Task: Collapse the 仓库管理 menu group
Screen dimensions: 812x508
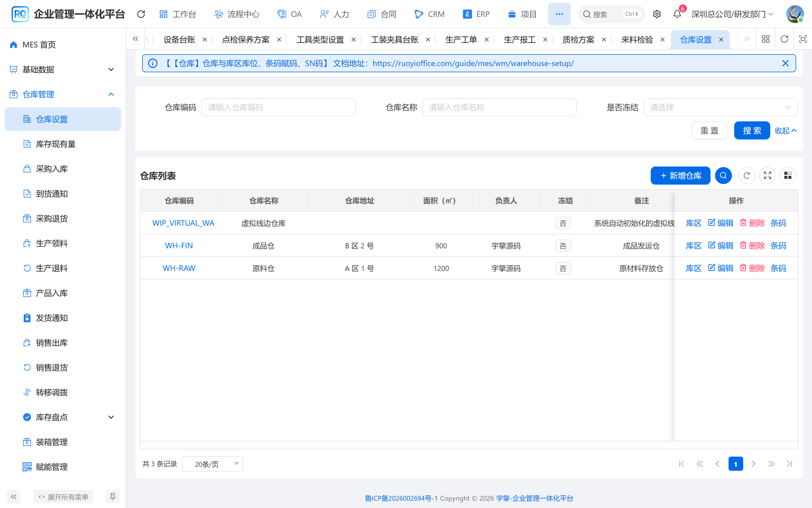Action: pyautogui.click(x=63, y=95)
